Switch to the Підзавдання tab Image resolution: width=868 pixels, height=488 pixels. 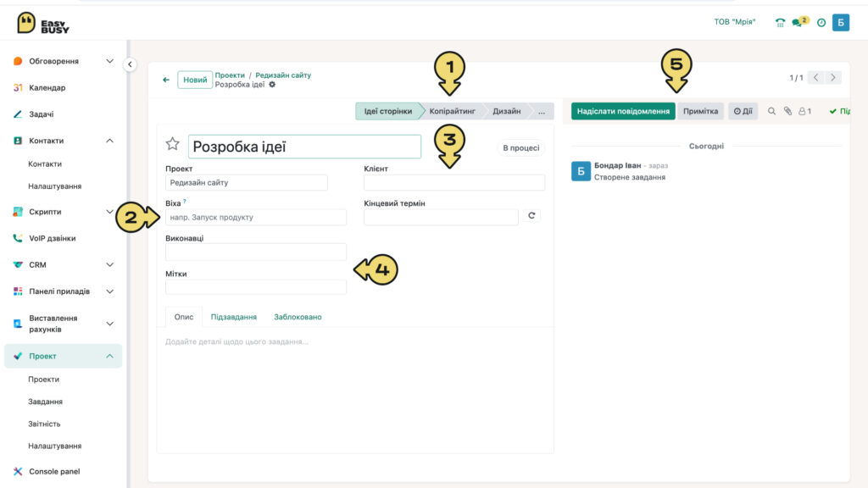click(x=234, y=317)
